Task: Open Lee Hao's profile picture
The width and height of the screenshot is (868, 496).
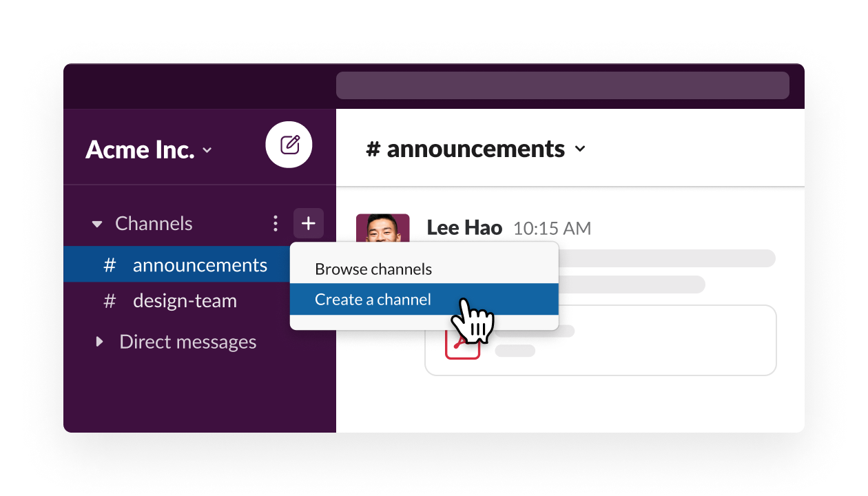Action: (x=382, y=229)
